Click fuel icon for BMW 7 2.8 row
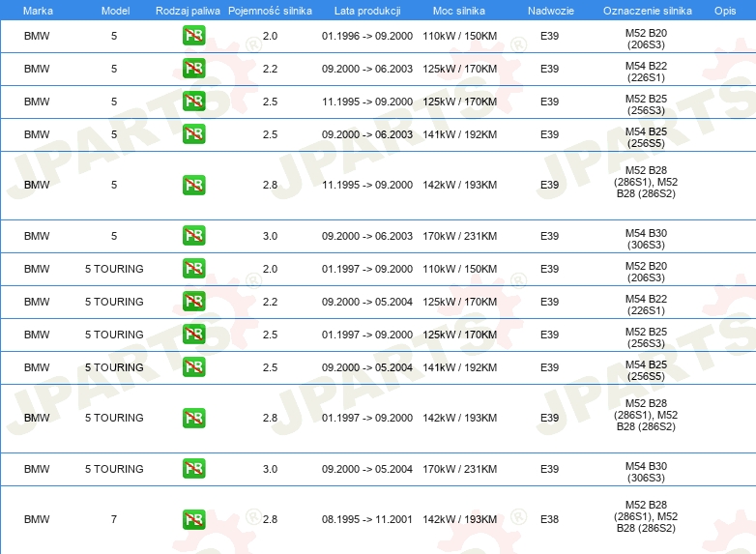This screenshot has height=554, width=756. [193, 519]
